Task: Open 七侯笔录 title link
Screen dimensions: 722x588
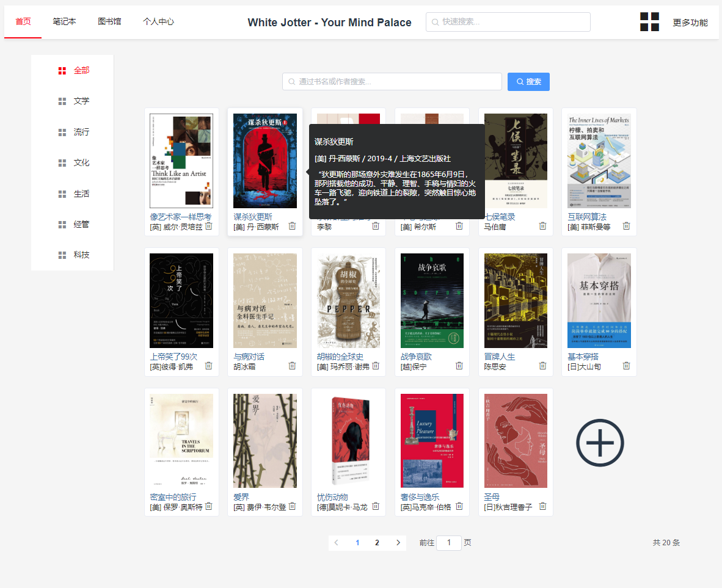Action: [x=500, y=217]
